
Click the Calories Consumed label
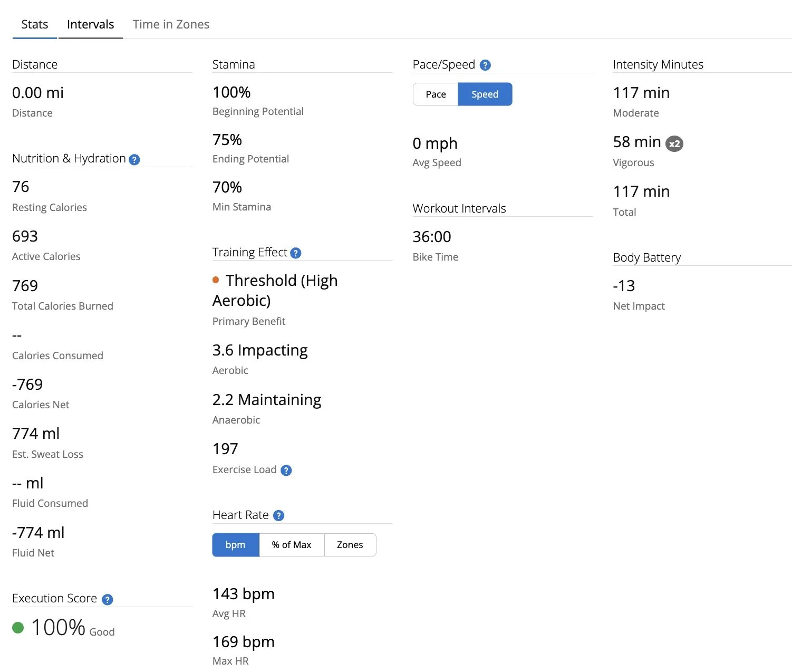57,356
